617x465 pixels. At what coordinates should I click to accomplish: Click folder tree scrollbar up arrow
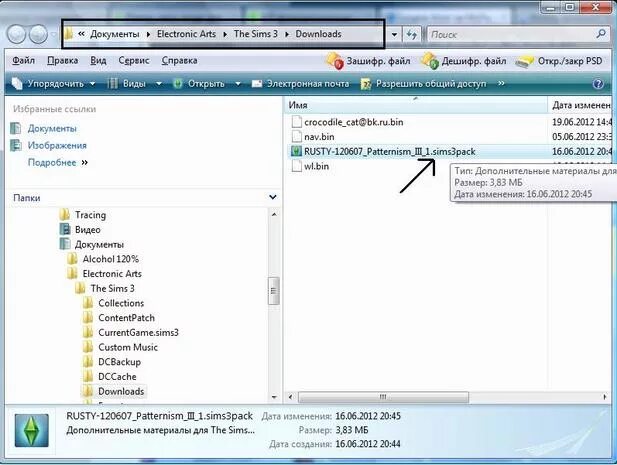(x=274, y=214)
